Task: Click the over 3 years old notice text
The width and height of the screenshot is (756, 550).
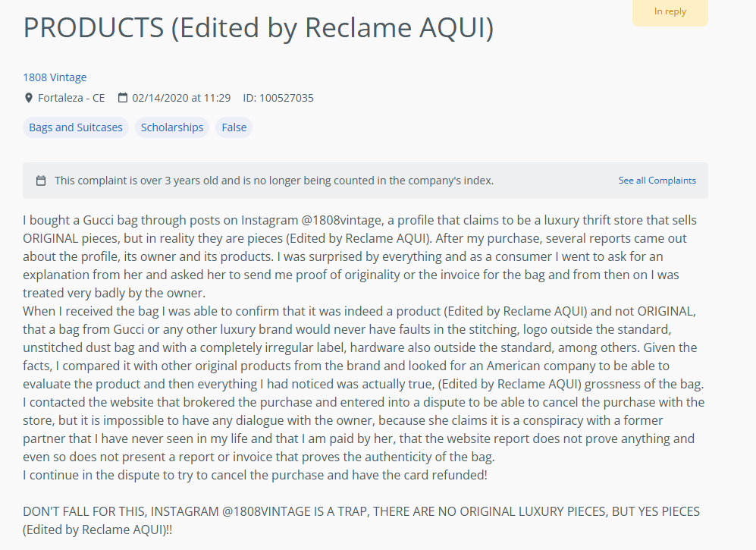Action: click(x=274, y=181)
